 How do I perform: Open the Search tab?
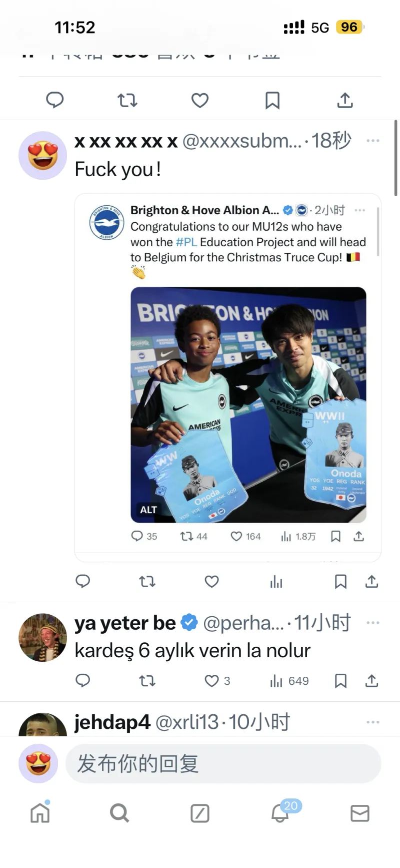pos(119,813)
